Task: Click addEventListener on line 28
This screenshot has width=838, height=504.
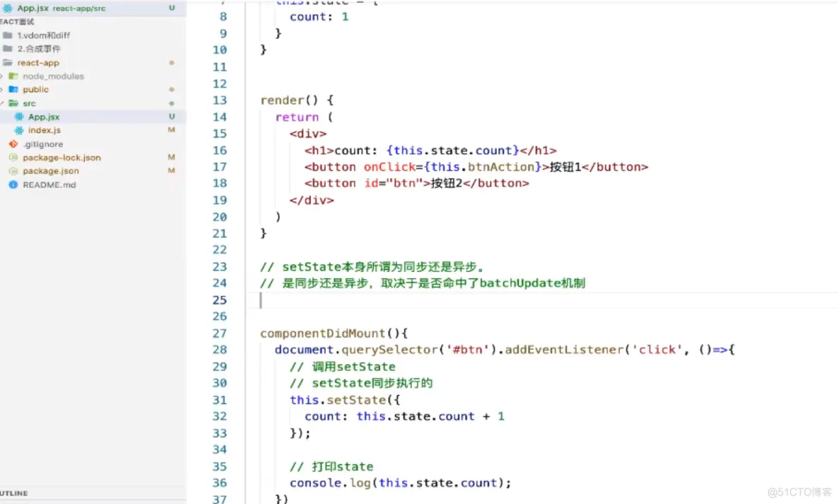Action: point(564,350)
